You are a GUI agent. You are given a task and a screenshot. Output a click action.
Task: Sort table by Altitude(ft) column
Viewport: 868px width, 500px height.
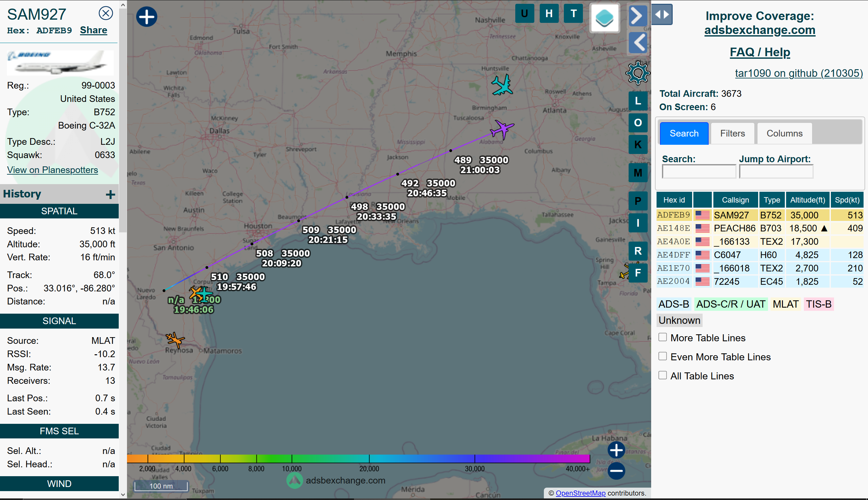pos(807,200)
